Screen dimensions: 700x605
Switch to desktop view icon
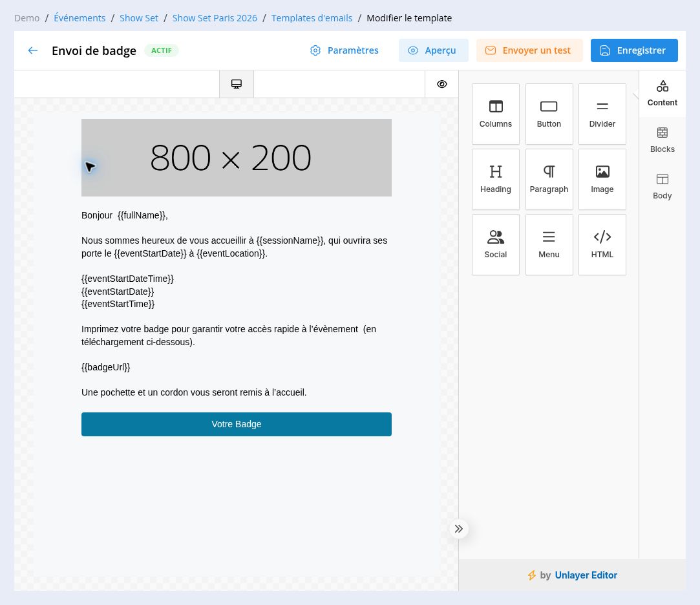click(x=237, y=84)
